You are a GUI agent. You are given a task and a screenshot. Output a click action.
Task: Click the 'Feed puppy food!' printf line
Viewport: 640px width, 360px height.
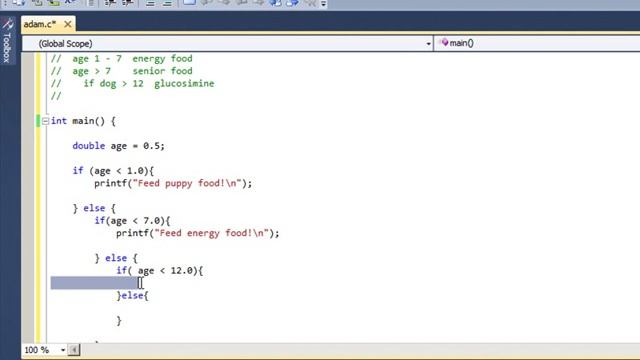click(x=173, y=183)
